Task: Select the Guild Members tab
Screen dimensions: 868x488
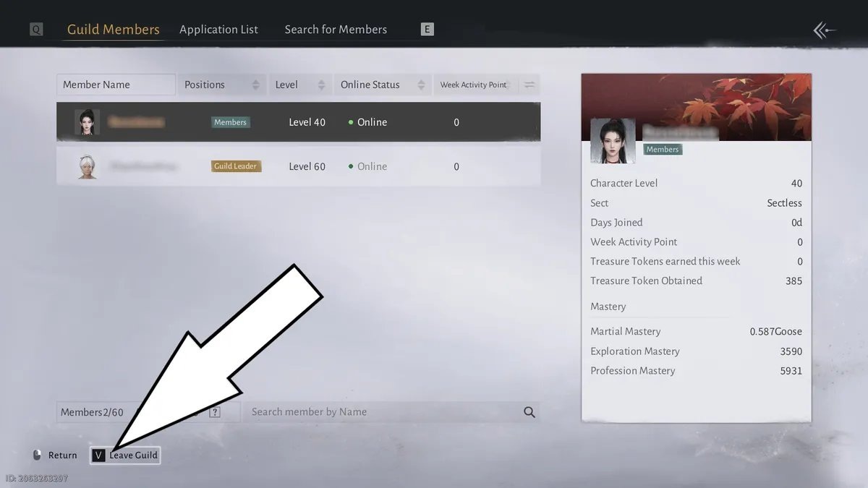Action: pyautogui.click(x=113, y=30)
